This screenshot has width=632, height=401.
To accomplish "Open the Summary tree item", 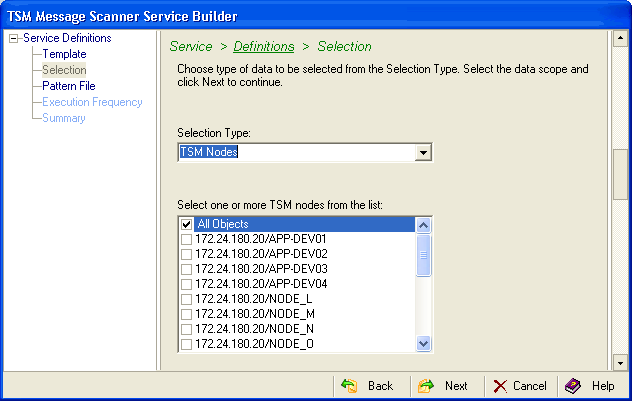I will [x=64, y=118].
